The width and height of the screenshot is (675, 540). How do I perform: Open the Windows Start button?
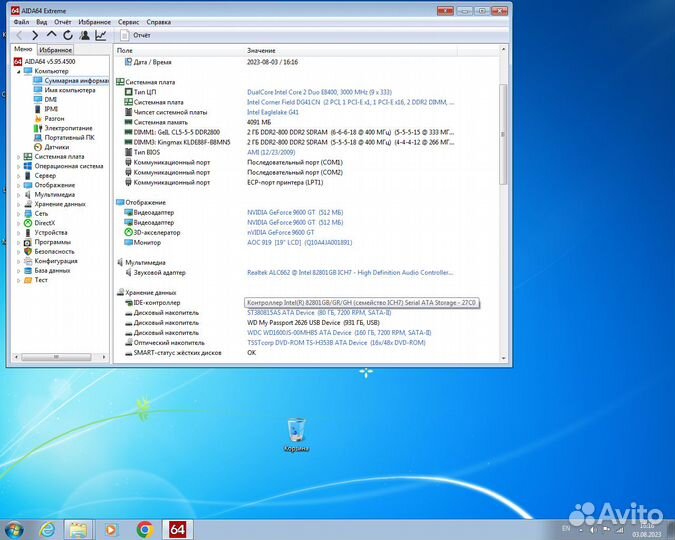pos(13,529)
